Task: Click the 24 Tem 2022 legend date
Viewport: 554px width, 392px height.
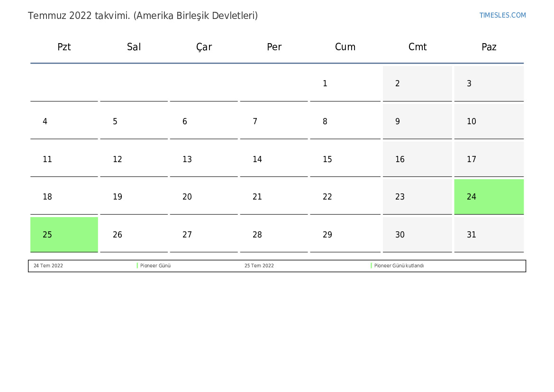Action: point(48,266)
